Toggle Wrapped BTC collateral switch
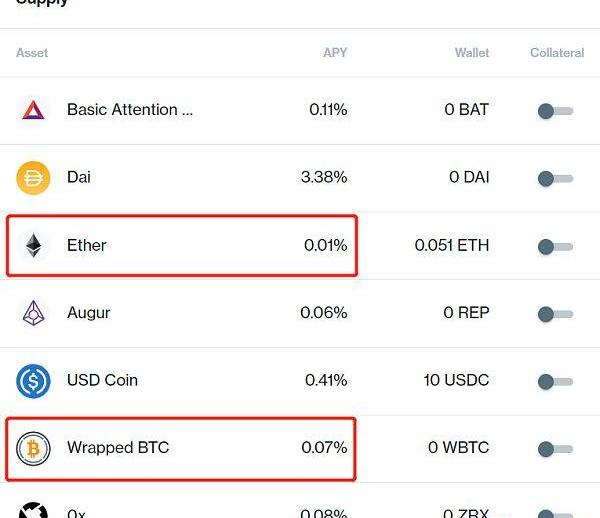600x518 pixels. (555, 449)
